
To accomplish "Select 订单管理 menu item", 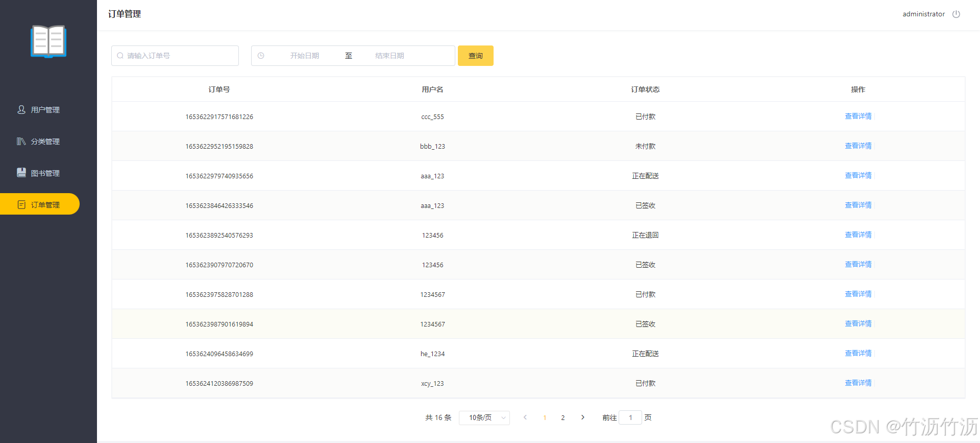I will [40, 204].
